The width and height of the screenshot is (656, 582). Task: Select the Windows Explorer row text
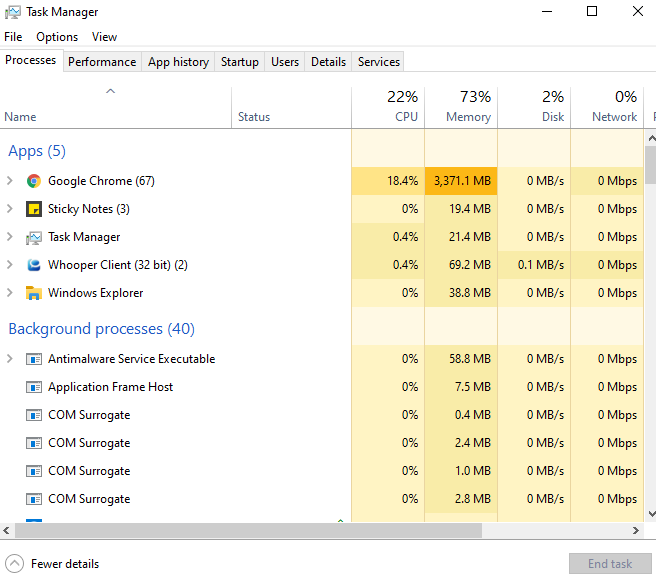(95, 293)
